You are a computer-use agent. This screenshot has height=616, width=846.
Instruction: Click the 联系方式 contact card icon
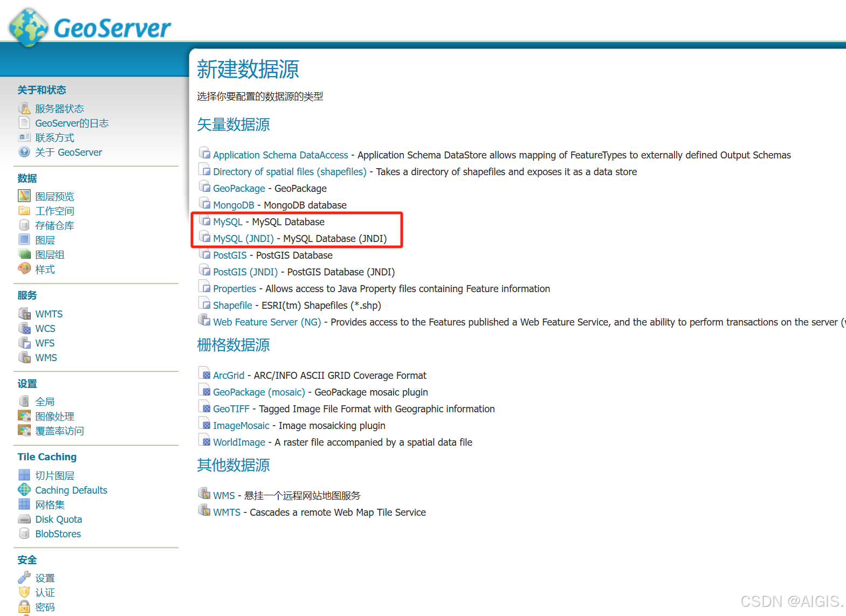[x=24, y=137]
